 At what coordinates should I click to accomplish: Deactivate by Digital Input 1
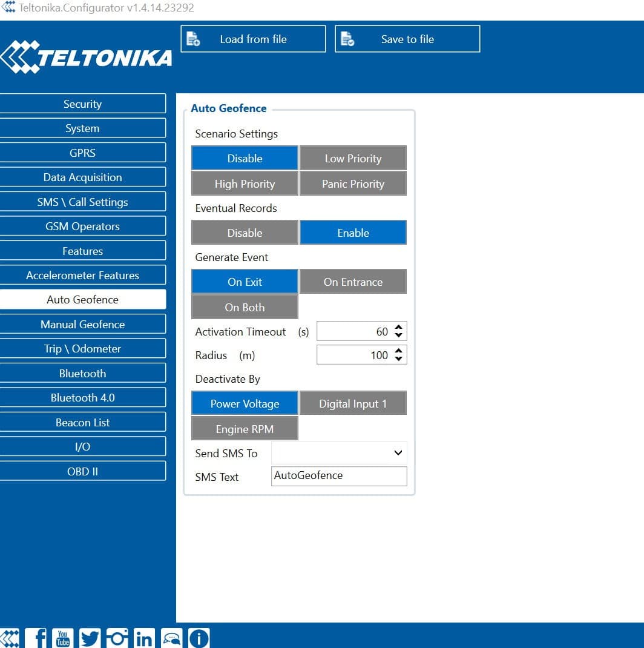(x=353, y=403)
